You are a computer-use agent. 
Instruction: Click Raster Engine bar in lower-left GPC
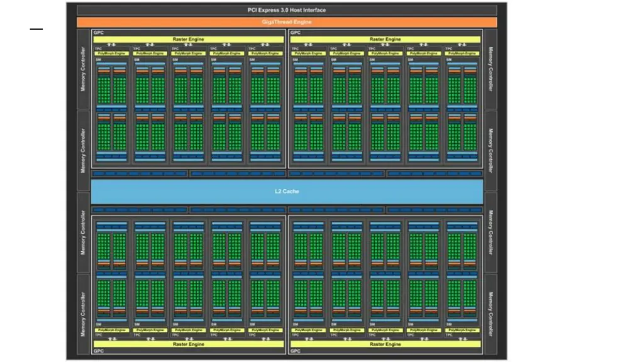[x=188, y=344]
